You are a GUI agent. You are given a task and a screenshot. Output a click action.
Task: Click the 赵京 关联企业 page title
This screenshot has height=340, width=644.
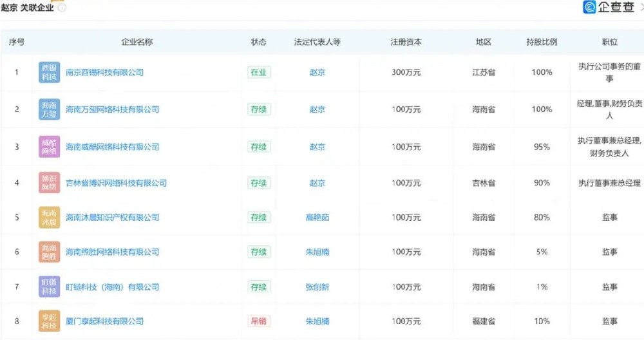[x=27, y=7]
